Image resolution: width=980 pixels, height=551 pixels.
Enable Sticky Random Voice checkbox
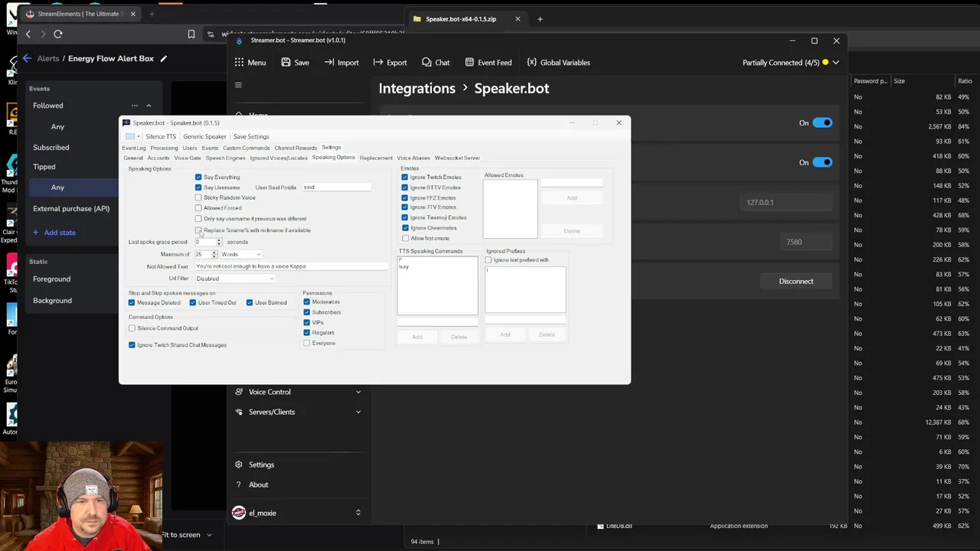[x=198, y=197]
